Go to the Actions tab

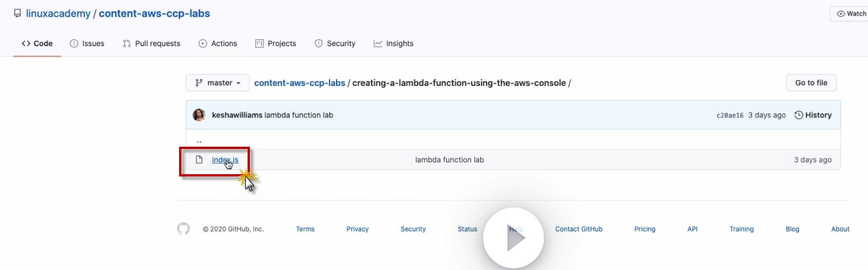218,43
